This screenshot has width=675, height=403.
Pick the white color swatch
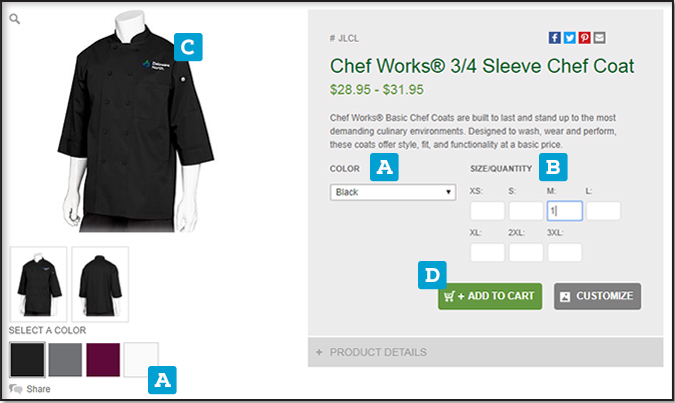tap(141, 360)
